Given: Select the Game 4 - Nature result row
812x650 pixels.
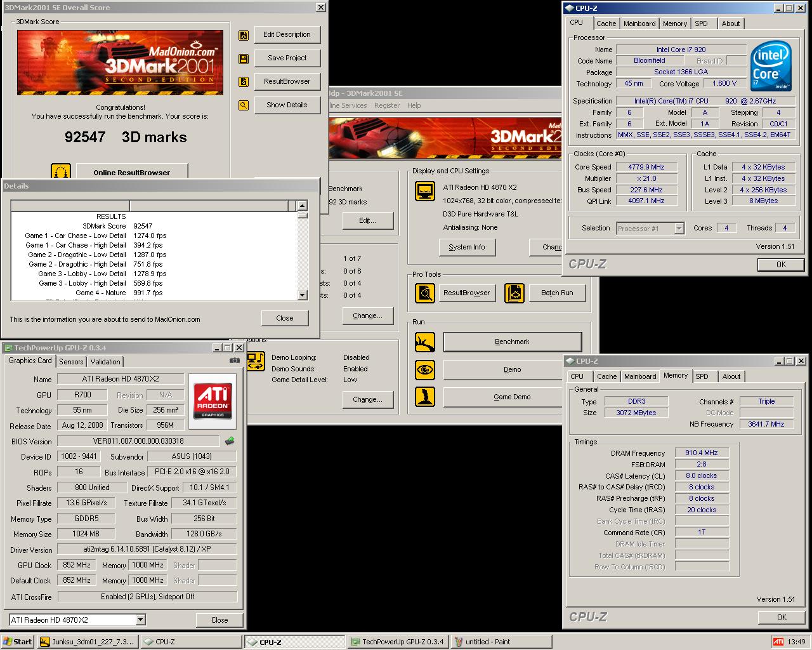Looking at the screenshot, I should coord(152,293).
